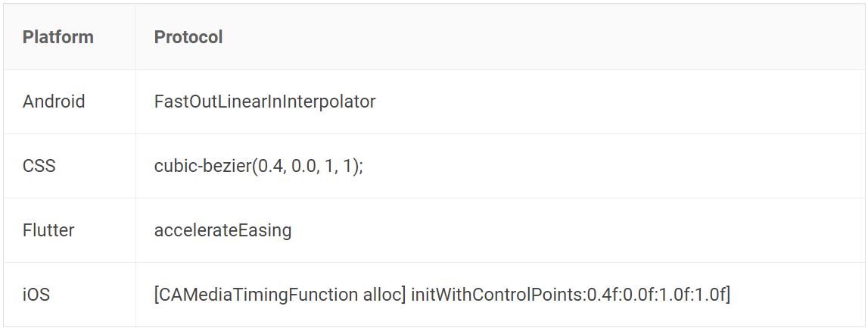Click the accelerateEasing text

click(x=222, y=230)
